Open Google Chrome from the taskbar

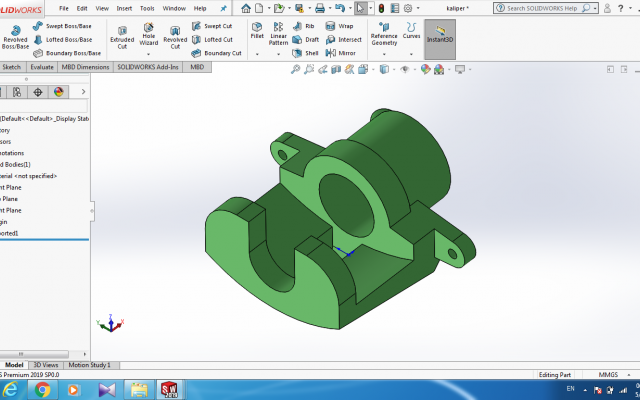click(42, 390)
